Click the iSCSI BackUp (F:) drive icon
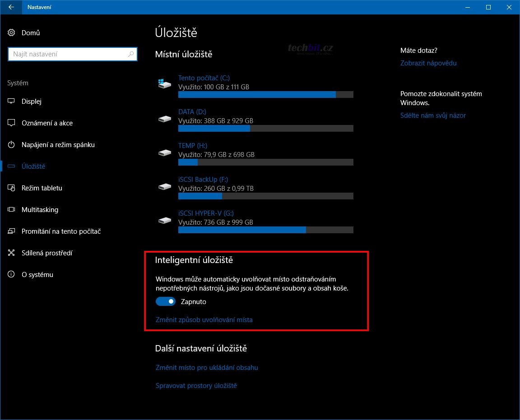This screenshot has height=420, width=520. click(x=164, y=187)
